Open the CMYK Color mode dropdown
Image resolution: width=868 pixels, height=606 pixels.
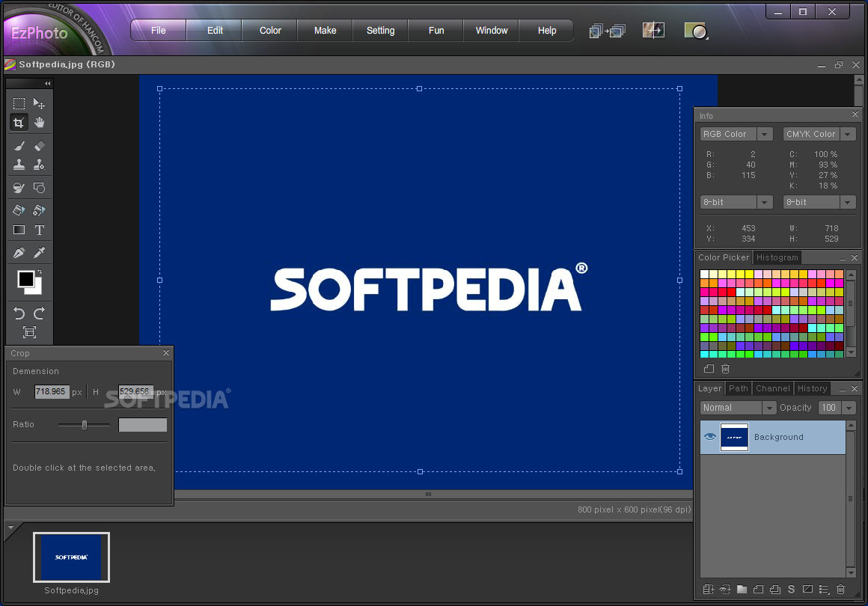pos(848,134)
